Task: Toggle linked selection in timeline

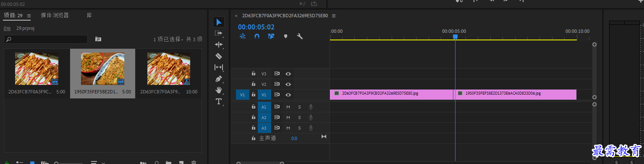Action: coord(271,37)
